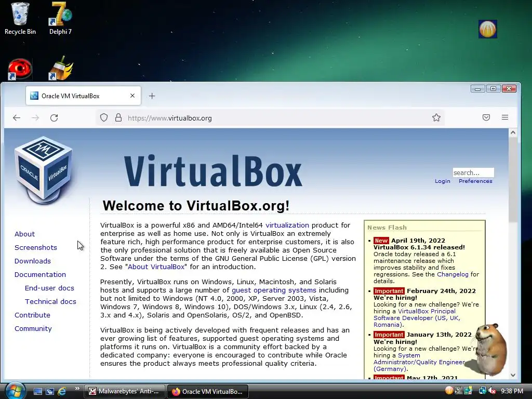The height and width of the screenshot is (399, 532).
Task: Click the "News Flash" heading
Action: (x=387, y=228)
